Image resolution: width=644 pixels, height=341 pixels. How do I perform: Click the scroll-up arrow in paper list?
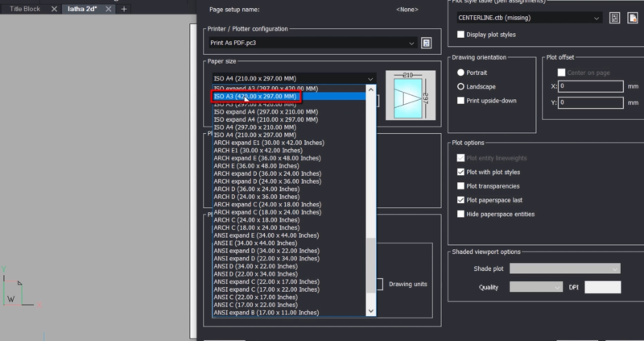click(370, 89)
